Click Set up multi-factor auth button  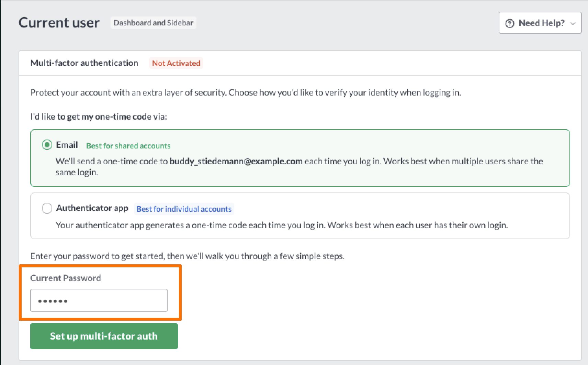pyautogui.click(x=104, y=336)
